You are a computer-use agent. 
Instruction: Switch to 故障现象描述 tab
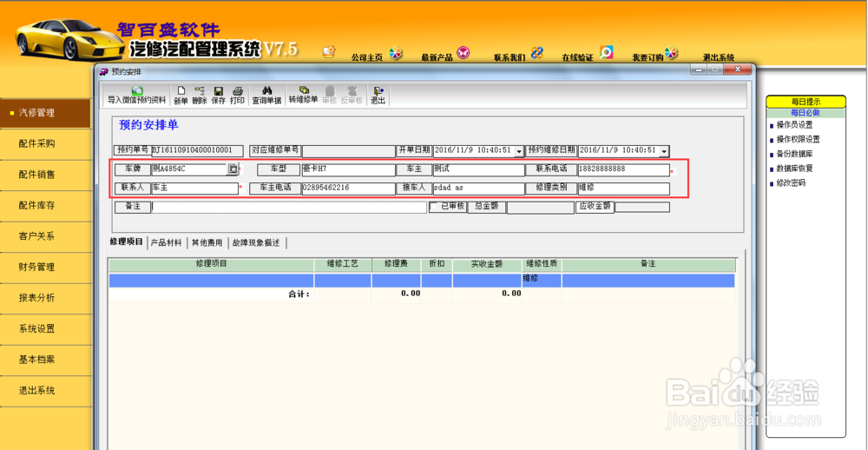coord(256,242)
